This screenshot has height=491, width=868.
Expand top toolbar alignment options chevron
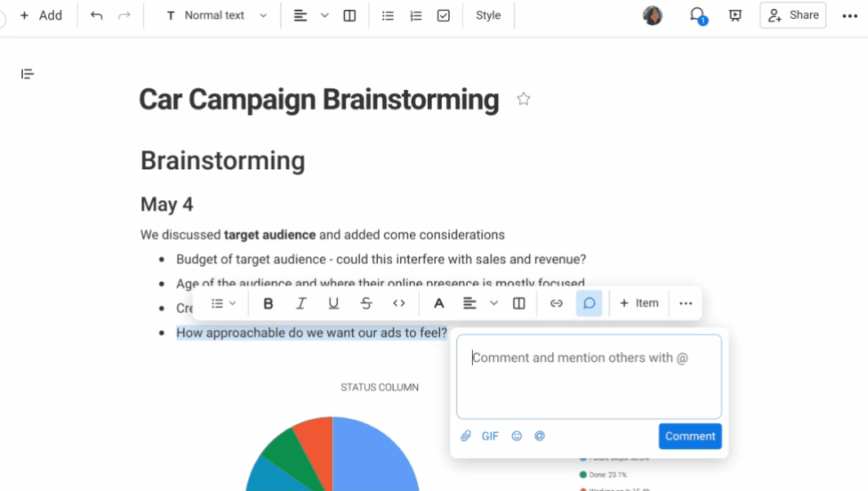pos(324,16)
